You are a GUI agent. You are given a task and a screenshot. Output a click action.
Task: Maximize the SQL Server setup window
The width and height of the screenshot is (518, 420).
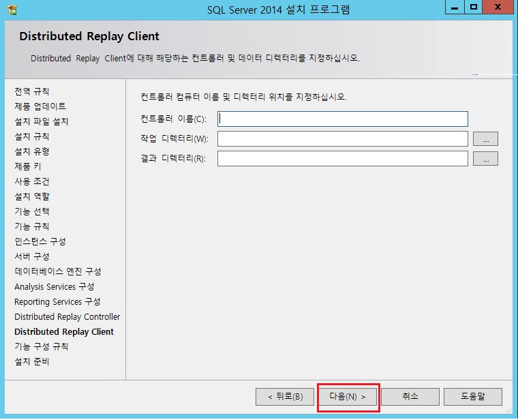coord(474,7)
